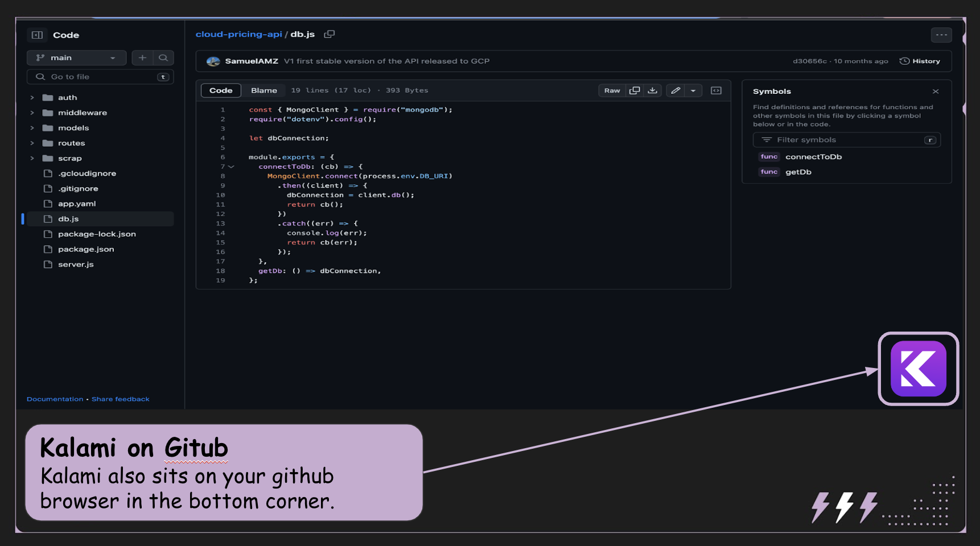Click the Raw button

pyautogui.click(x=612, y=90)
